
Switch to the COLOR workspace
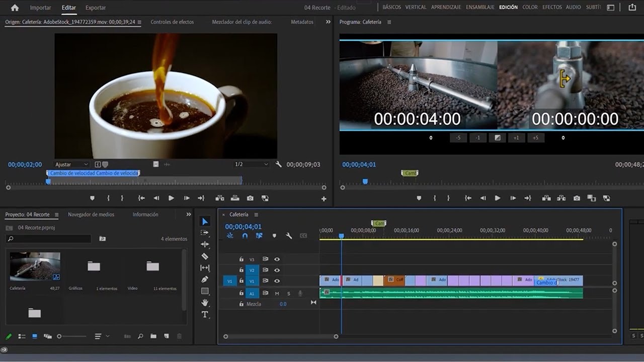coord(530,8)
